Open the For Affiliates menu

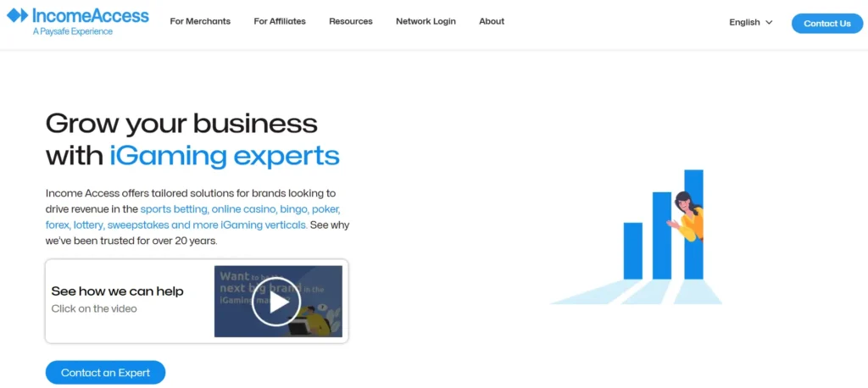pos(280,21)
